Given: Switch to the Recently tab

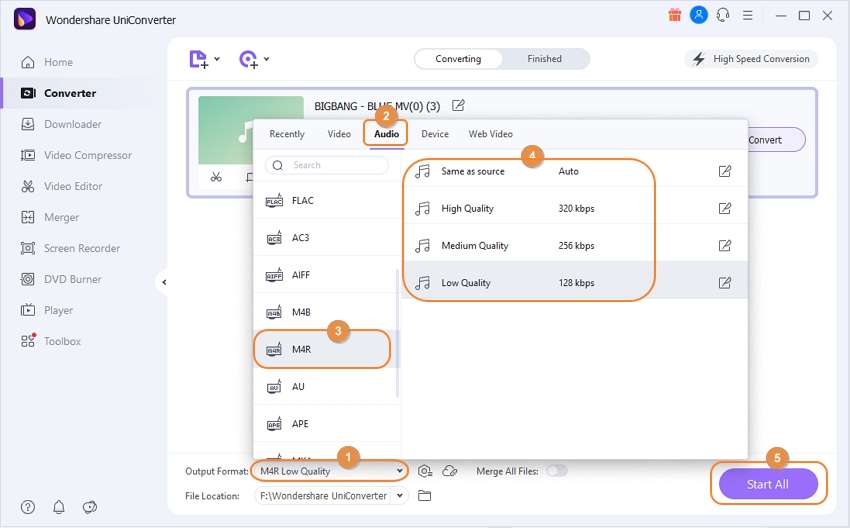Looking at the screenshot, I should click(287, 134).
